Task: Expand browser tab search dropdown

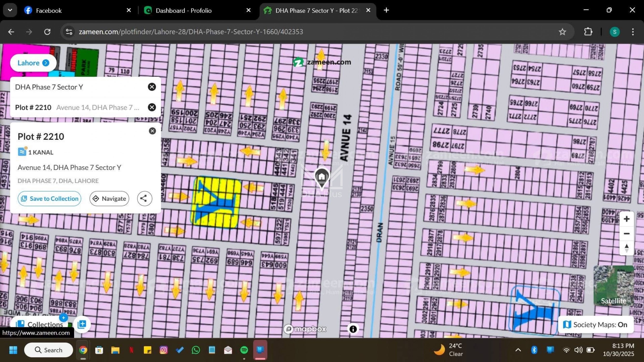Action: coord(10,10)
